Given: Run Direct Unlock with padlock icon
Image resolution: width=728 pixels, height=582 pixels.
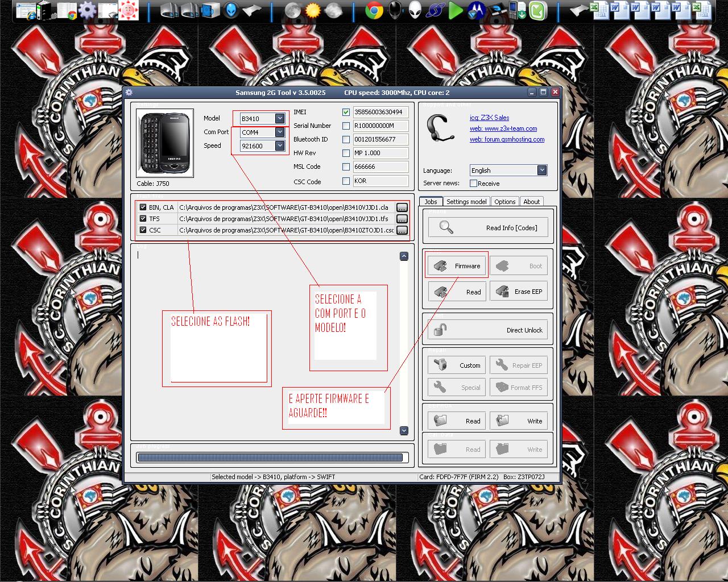Looking at the screenshot, I should (x=488, y=330).
